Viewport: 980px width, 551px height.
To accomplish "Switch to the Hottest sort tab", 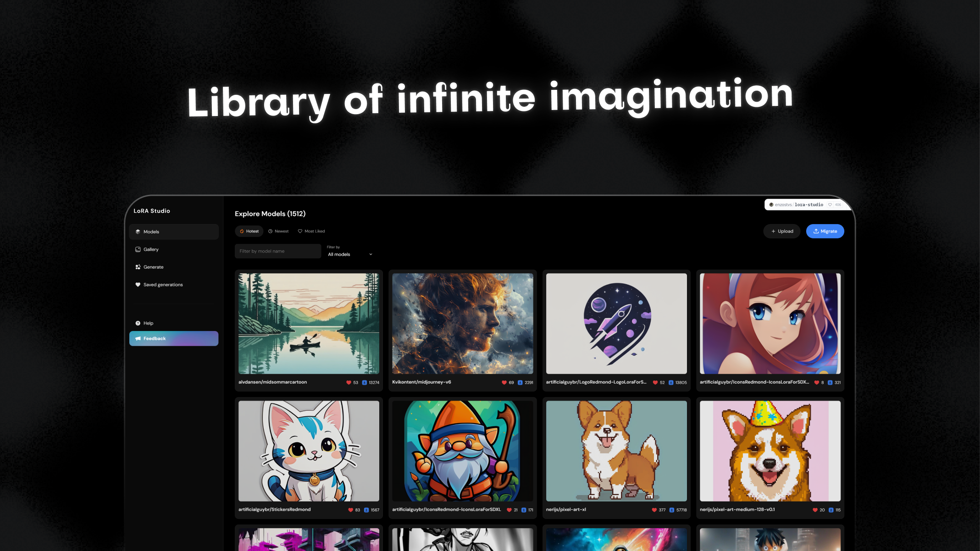I will click(249, 231).
